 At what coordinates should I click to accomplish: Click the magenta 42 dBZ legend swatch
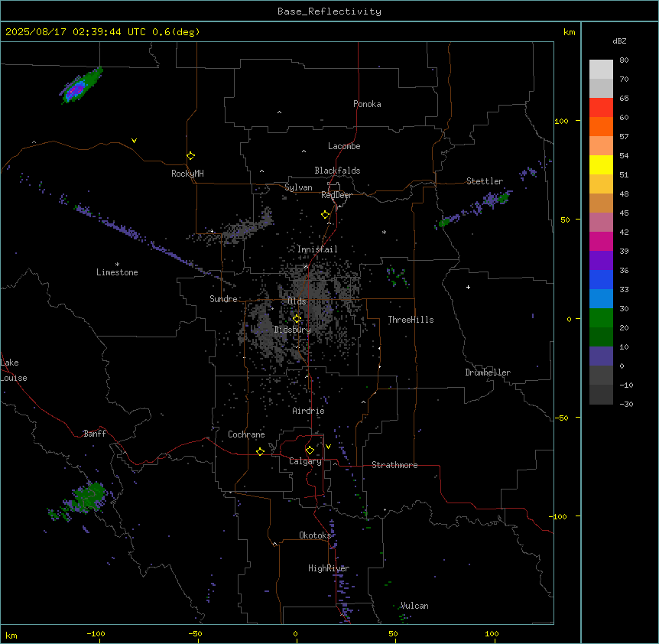(601, 241)
